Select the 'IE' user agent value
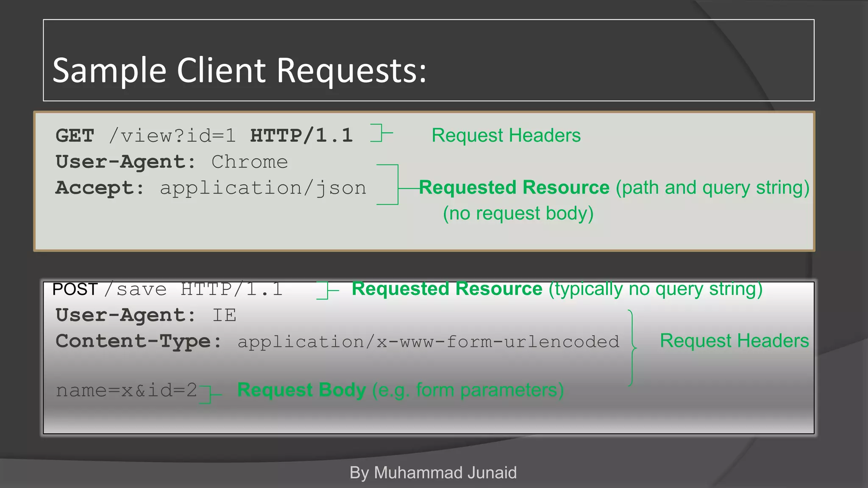This screenshot has width=868, height=488. pyautogui.click(x=224, y=315)
